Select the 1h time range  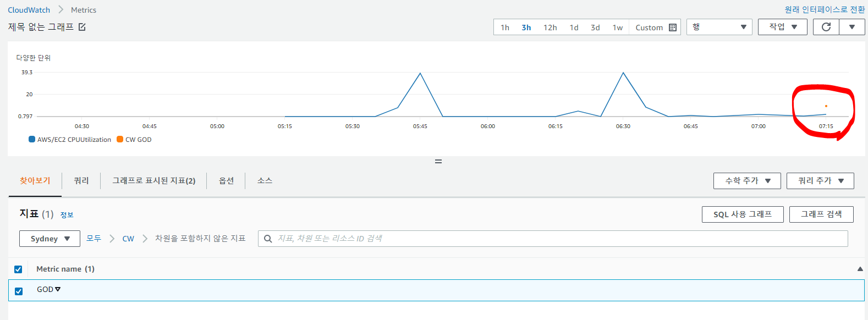click(x=505, y=27)
